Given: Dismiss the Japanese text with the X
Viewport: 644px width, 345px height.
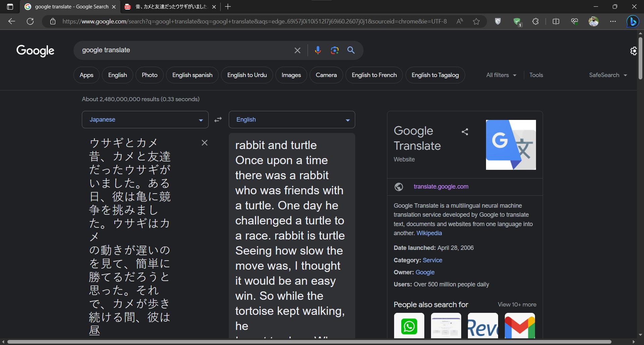Looking at the screenshot, I should click(x=205, y=142).
